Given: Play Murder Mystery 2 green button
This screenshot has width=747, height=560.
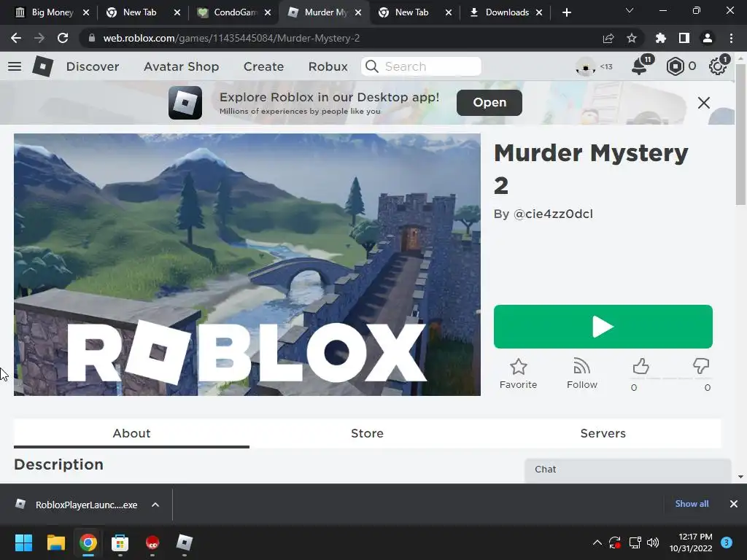Looking at the screenshot, I should pos(603,327).
